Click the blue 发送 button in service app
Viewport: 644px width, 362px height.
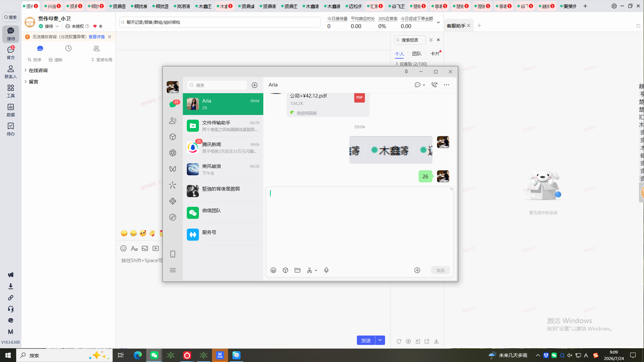click(366, 340)
